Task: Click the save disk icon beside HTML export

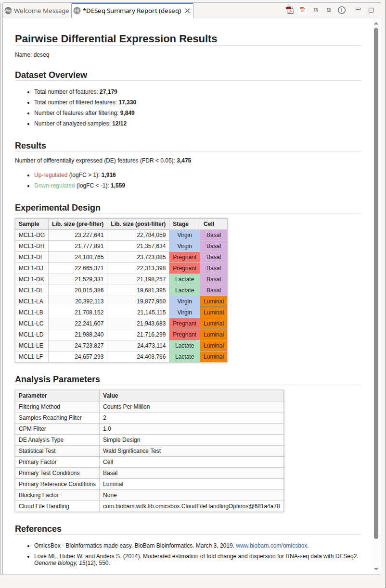Action: [316, 10]
